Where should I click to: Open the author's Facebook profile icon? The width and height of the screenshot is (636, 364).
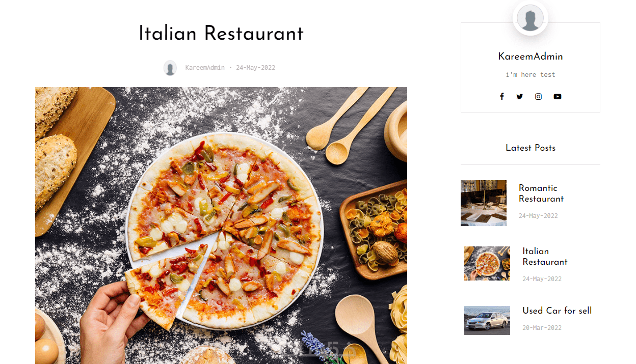(501, 96)
